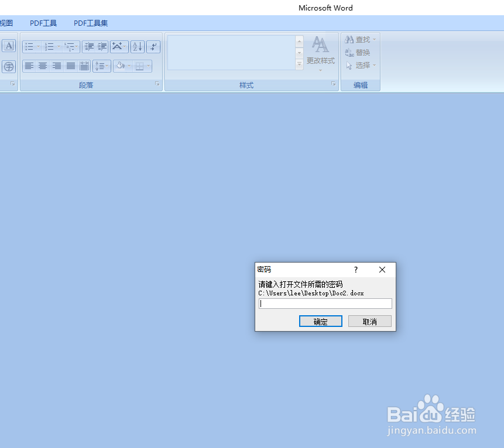
Task: Expand the Styles (样式) dialog launcher
Action: [334, 84]
